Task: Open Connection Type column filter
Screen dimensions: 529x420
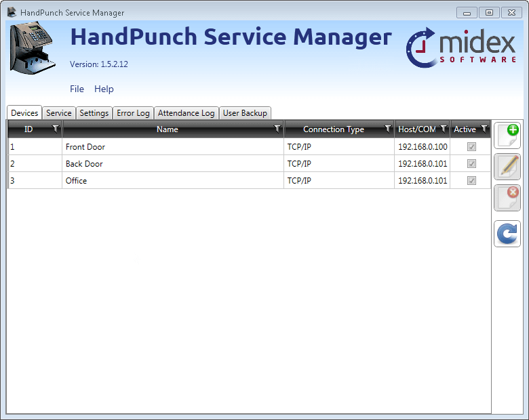Action: (387, 129)
